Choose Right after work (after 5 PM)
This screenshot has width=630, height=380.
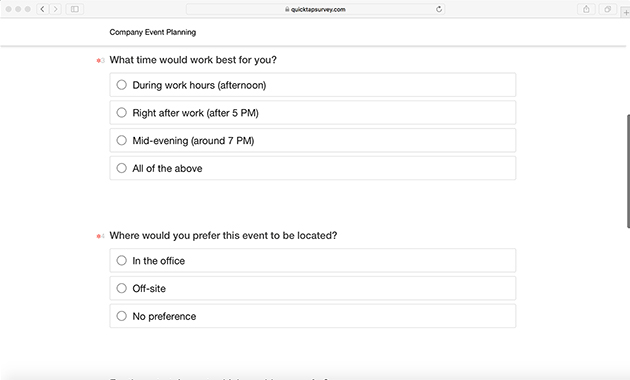[x=313, y=112]
